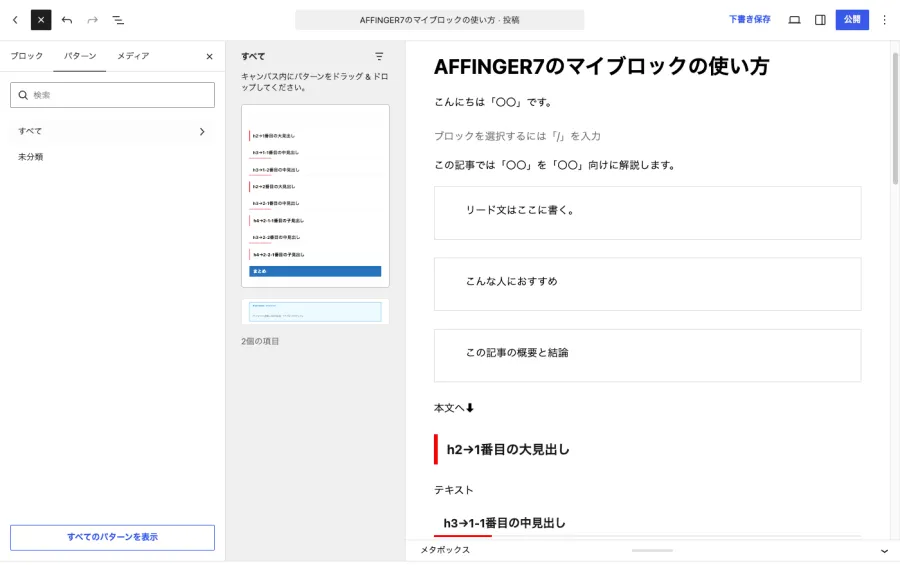900x565 pixels.
Task: Click the metabox resize handle bar
Action: pyautogui.click(x=652, y=550)
